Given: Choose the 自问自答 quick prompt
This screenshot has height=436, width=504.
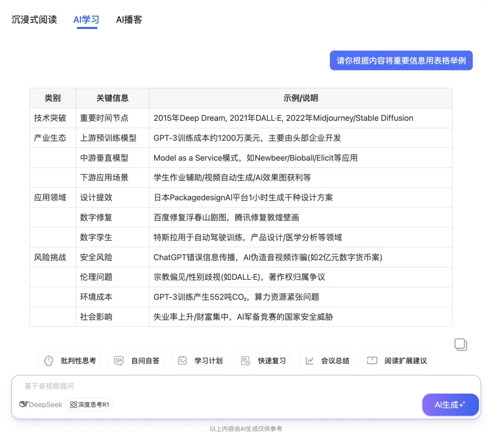Looking at the screenshot, I should pyautogui.click(x=136, y=361).
